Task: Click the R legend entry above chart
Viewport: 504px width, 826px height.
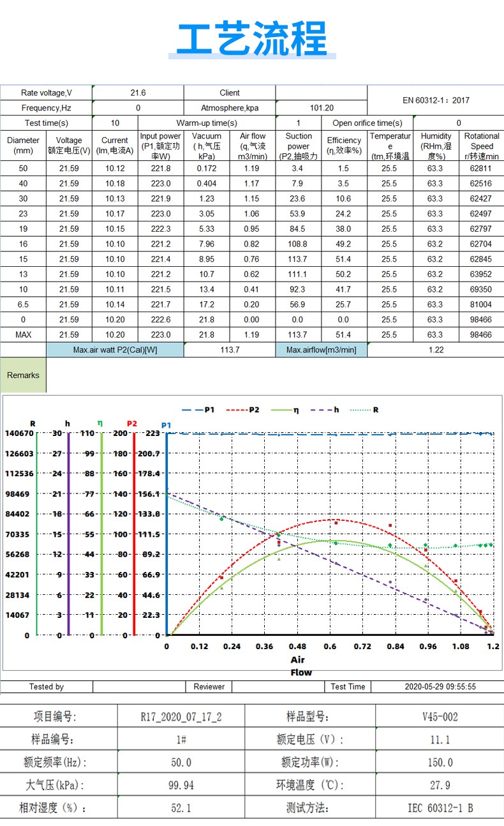Action: (x=367, y=410)
